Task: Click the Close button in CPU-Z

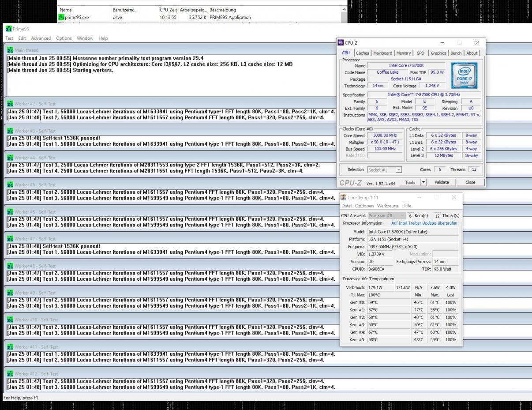Action: (470, 182)
